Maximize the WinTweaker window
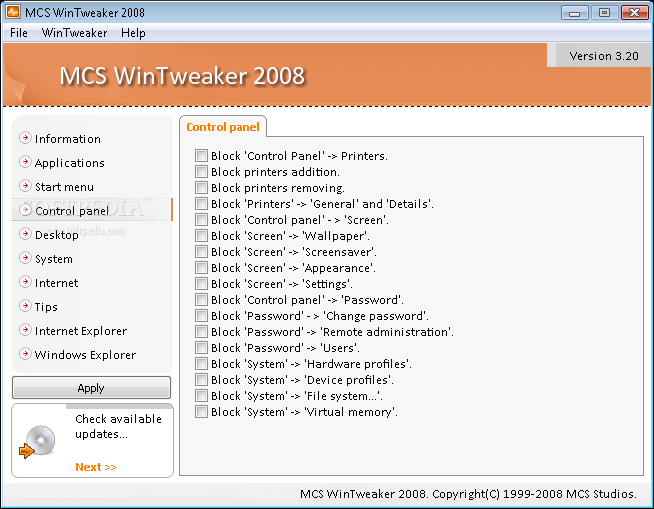 [604, 13]
